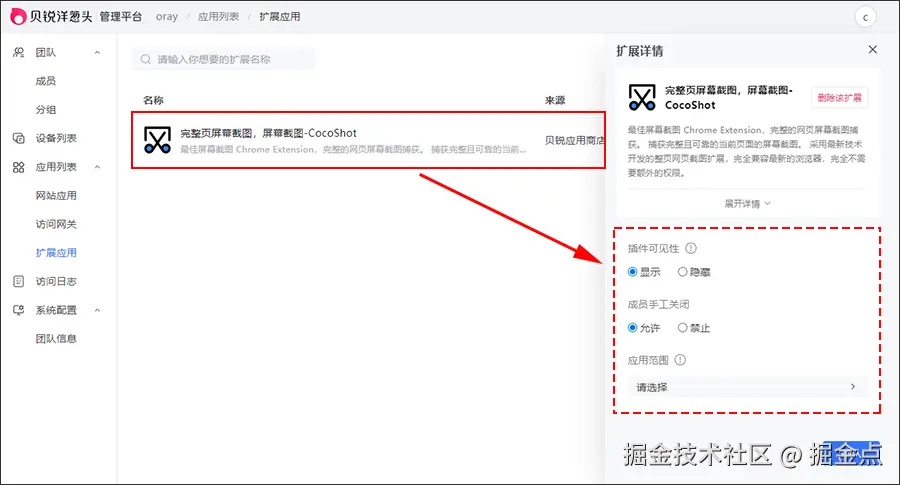Open 访问网关 in the sidebar

click(56, 224)
